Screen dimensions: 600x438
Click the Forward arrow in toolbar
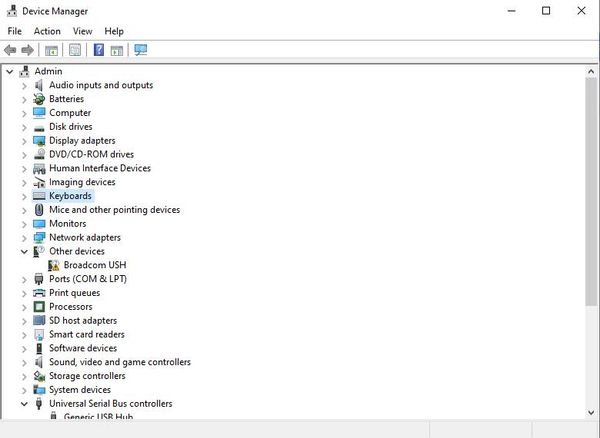(27, 50)
